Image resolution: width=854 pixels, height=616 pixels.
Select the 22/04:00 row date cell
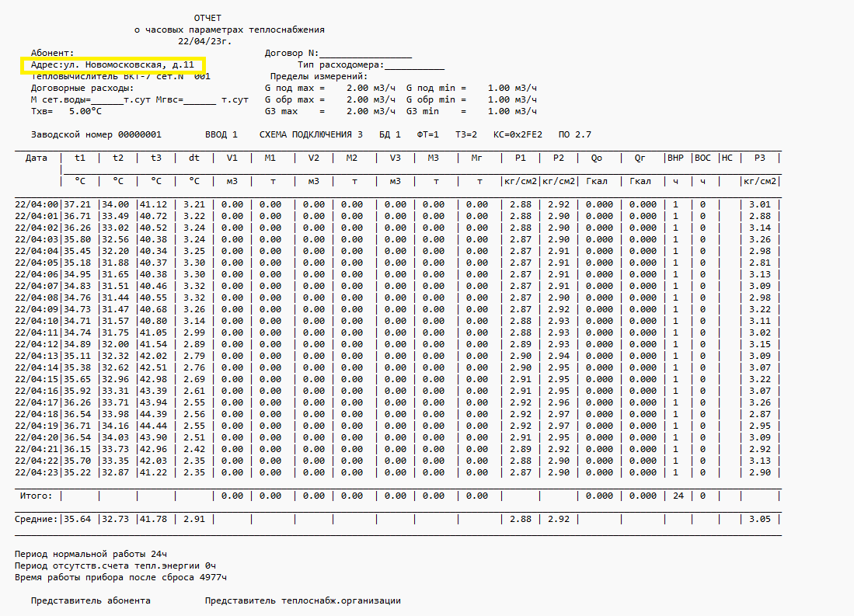point(37,204)
